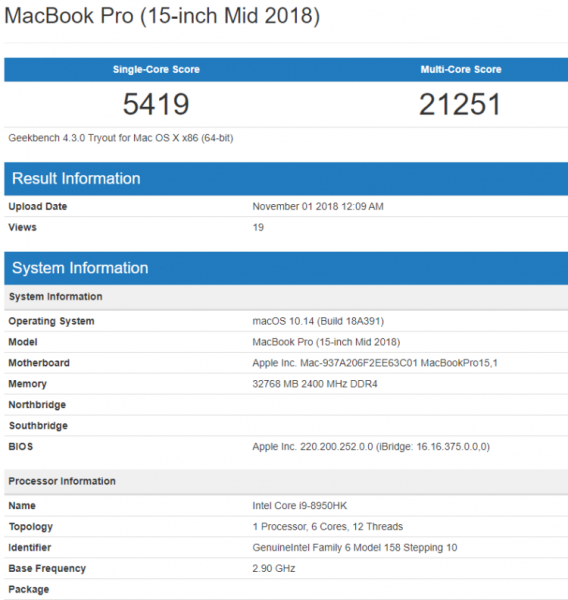568x600 pixels.
Task: Select the macOS 10.14 (Build 18A391) value
Action: (x=318, y=321)
